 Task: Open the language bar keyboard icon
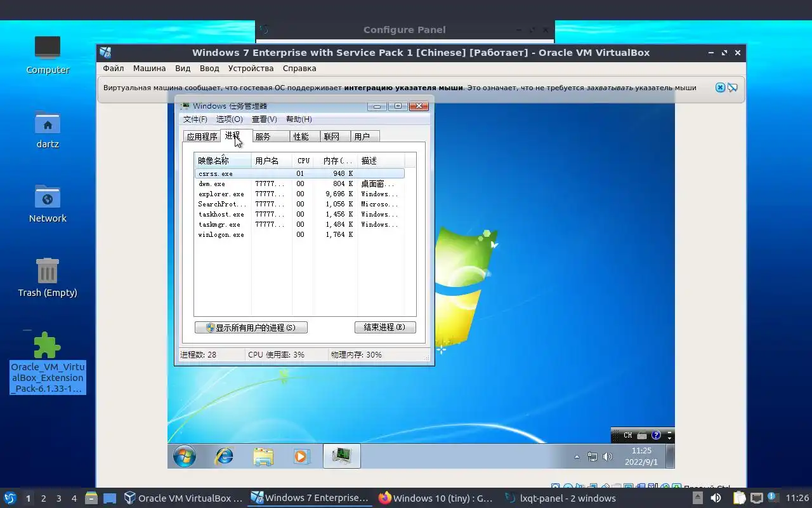coord(642,436)
